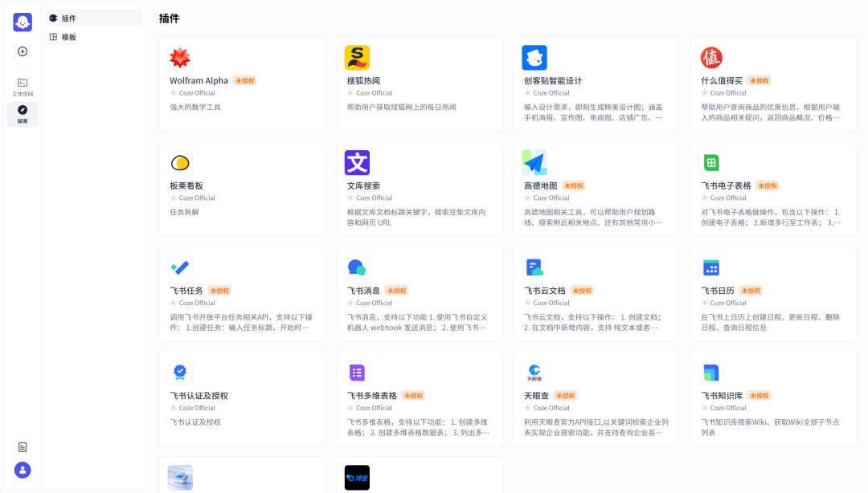Click the 飞书多维表格 plugin icon
This screenshot has height=493, width=868.
[x=357, y=373]
